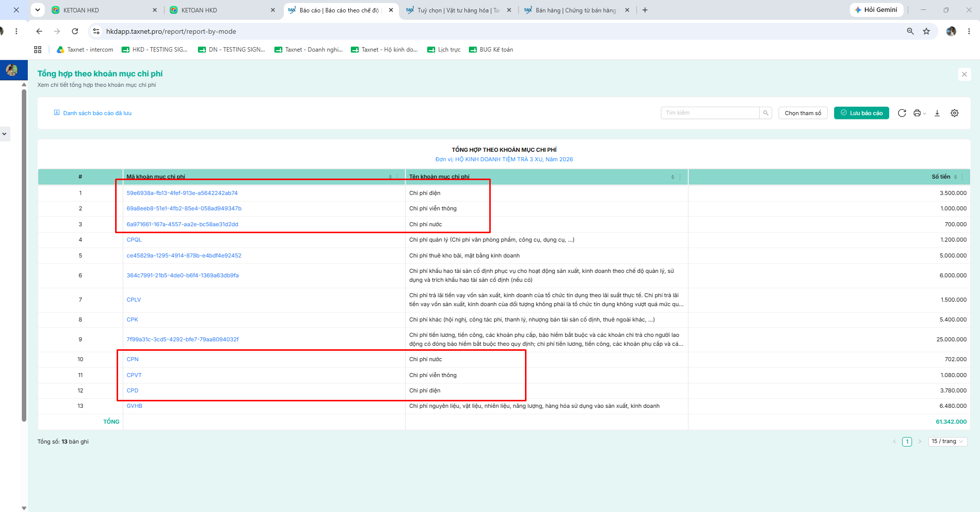The width and height of the screenshot is (980, 512).
Task: Focus the Tìm kiếm search field
Action: [710, 113]
